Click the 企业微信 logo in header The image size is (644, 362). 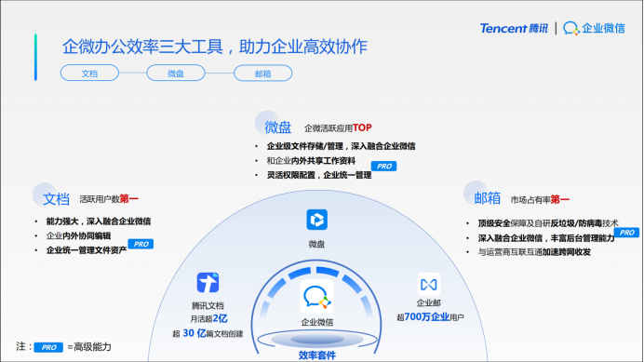click(x=594, y=28)
